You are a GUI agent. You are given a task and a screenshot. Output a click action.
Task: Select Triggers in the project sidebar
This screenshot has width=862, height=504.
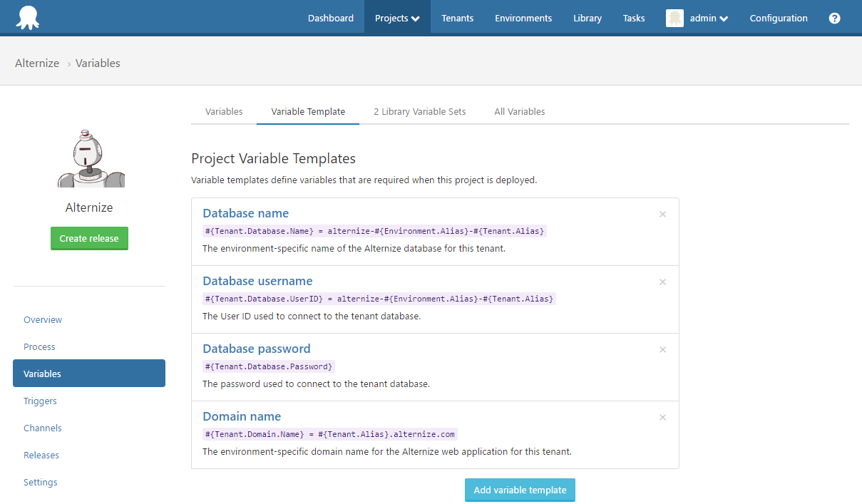click(x=40, y=401)
